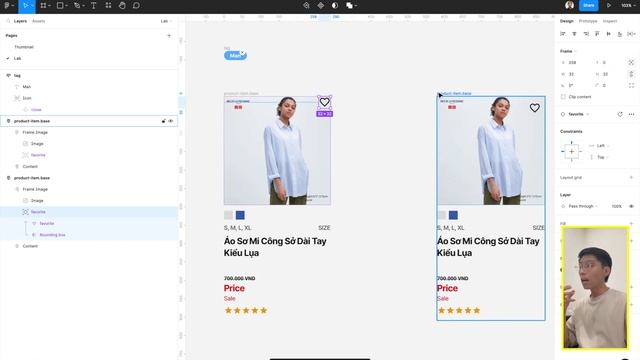Viewport: 640px width, 360px height.
Task: Add a new page with plus icon
Action: (169, 36)
